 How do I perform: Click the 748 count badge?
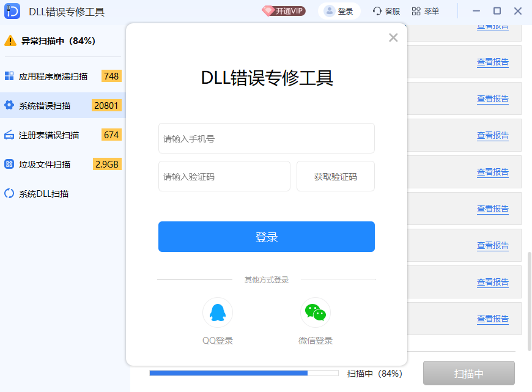pos(111,76)
